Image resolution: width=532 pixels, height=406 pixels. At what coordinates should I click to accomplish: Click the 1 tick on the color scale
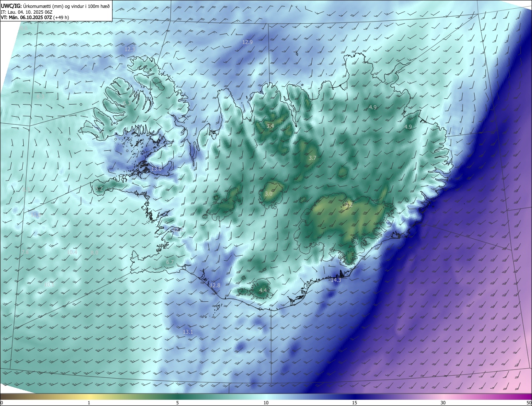pyautogui.click(x=89, y=403)
